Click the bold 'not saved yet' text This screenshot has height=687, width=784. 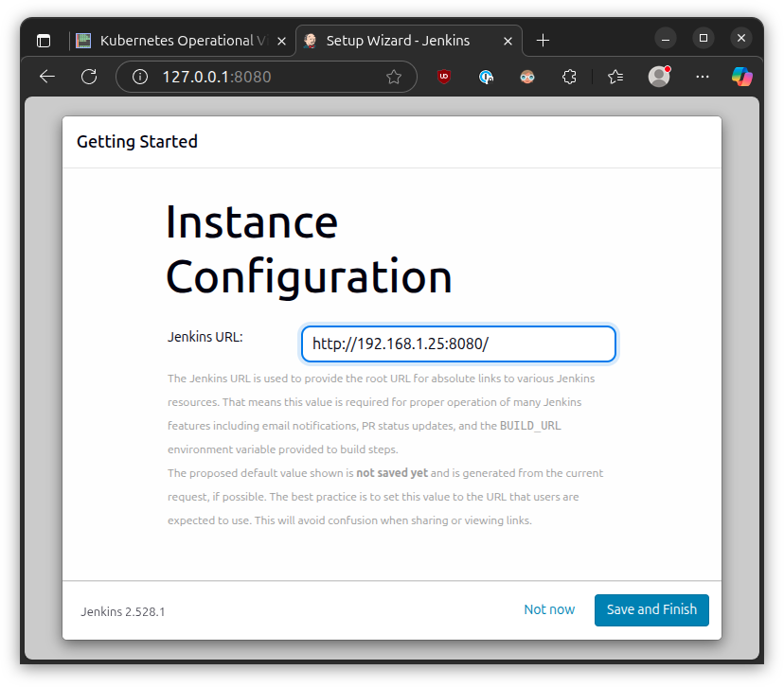392,472
